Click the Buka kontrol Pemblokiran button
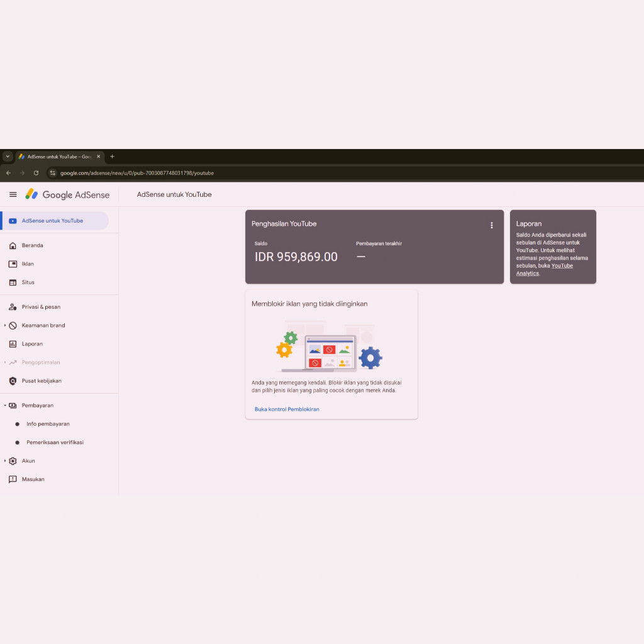The width and height of the screenshot is (644, 644). tap(286, 408)
